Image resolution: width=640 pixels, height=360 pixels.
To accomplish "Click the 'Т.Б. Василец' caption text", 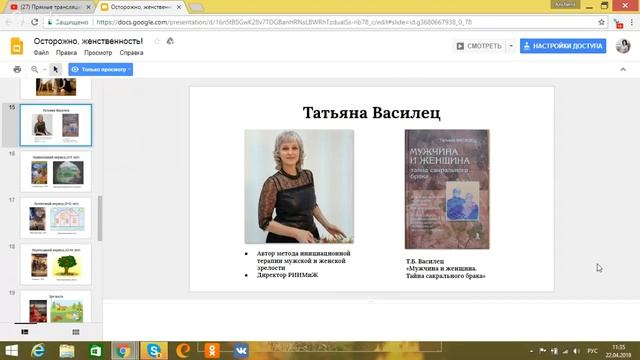I will click(425, 261).
